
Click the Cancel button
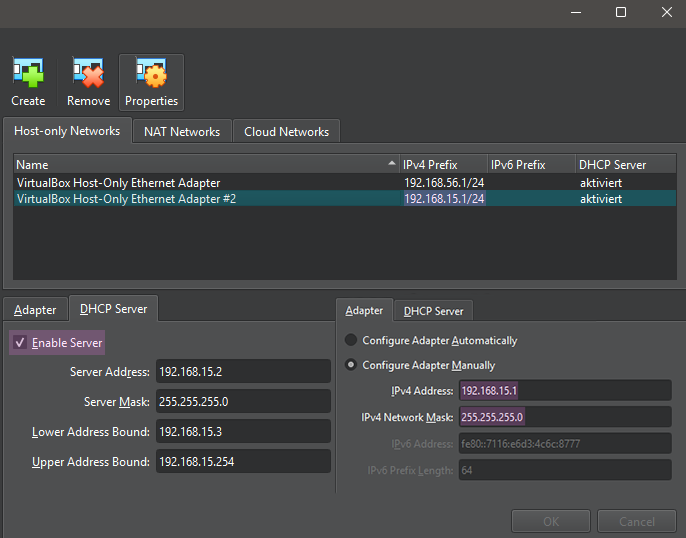point(637,521)
